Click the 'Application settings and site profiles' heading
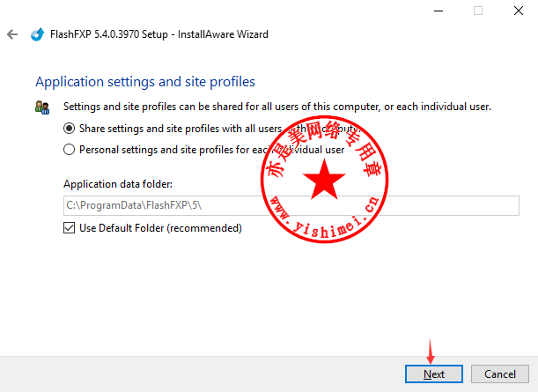This screenshot has height=392, width=538. [145, 82]
